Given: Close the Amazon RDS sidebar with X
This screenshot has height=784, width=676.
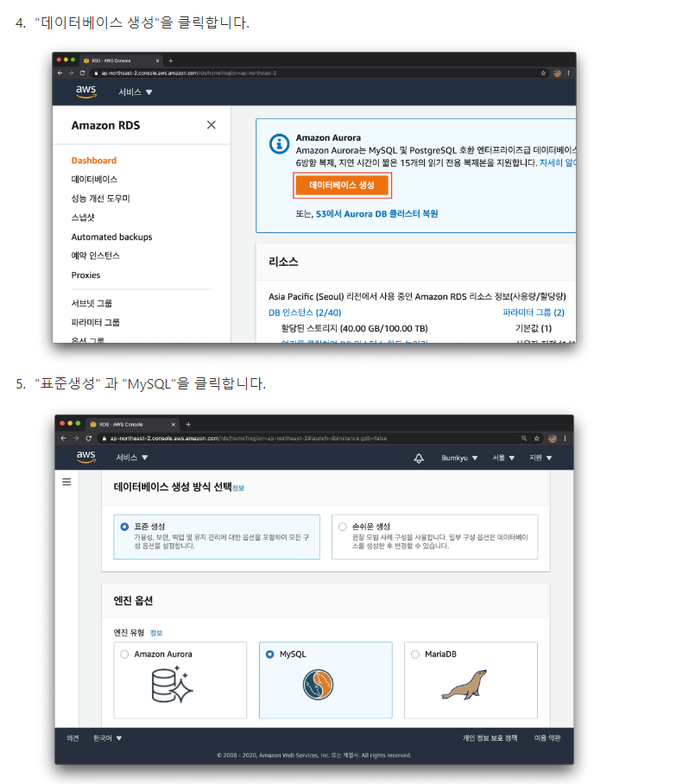Looking at the screenshot, I should (212, 125).
